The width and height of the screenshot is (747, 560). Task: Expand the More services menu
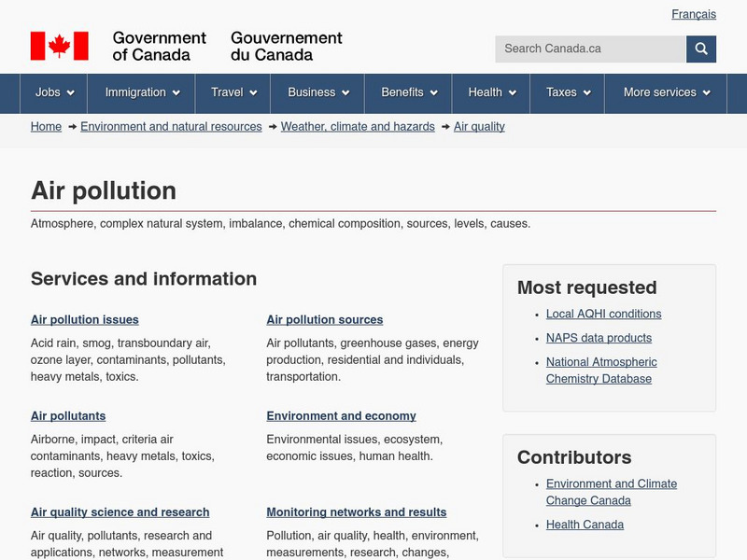pos(666,92)
